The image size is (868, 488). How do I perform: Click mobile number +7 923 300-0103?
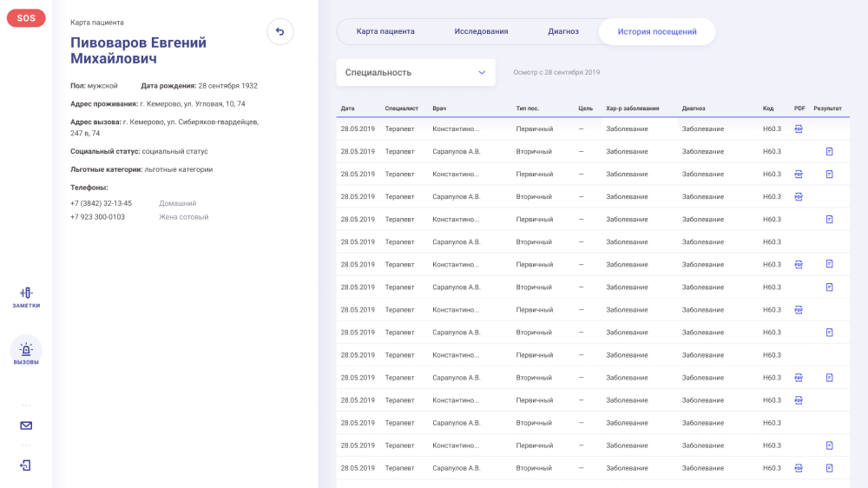click(97, 217)
